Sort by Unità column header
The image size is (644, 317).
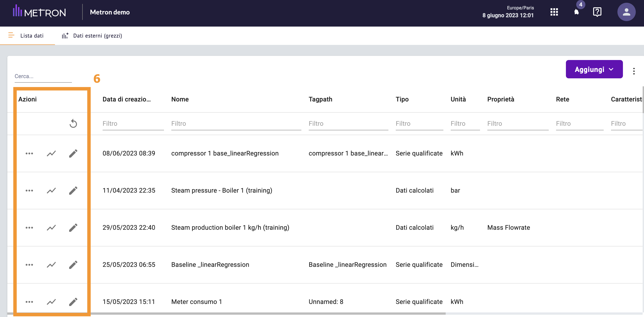point(458,99)
